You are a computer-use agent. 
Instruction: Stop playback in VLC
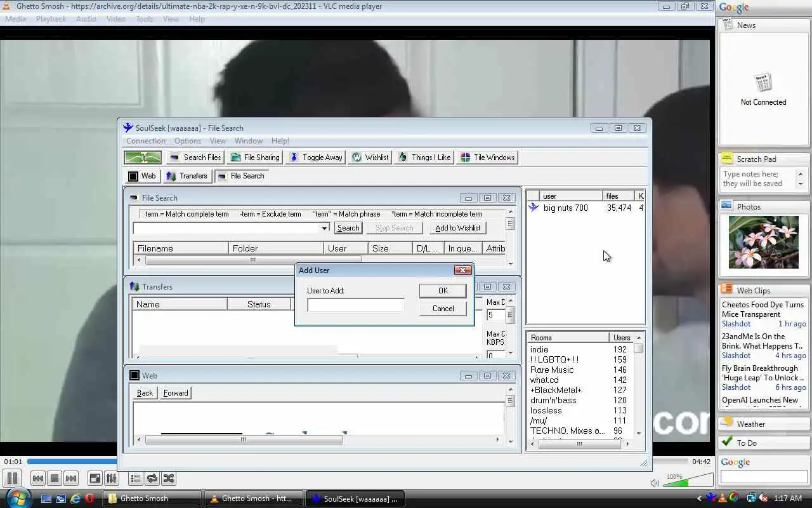[55, 478]
